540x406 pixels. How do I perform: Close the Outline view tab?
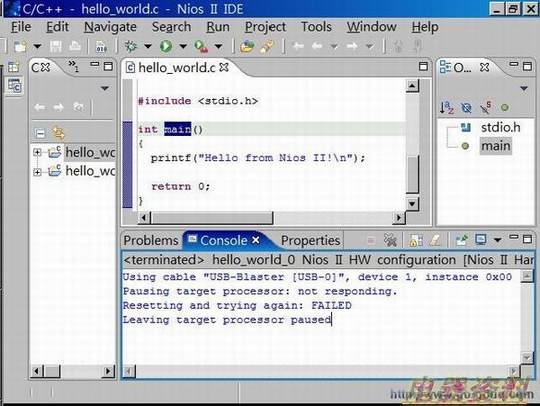(x=485, y=67)
